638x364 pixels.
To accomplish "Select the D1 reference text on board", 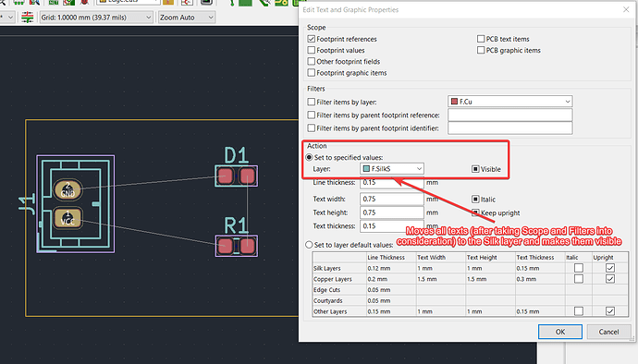I will point(236,155).
